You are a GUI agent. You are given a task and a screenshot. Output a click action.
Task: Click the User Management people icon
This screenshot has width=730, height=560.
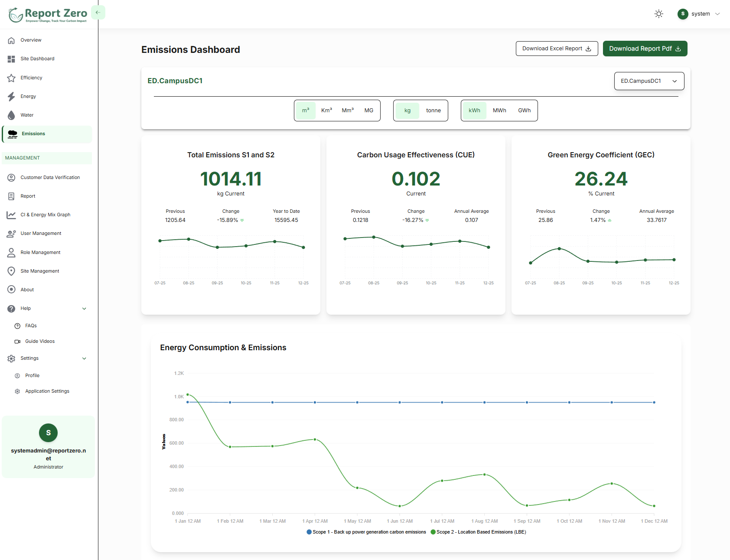tap(11, 234)
